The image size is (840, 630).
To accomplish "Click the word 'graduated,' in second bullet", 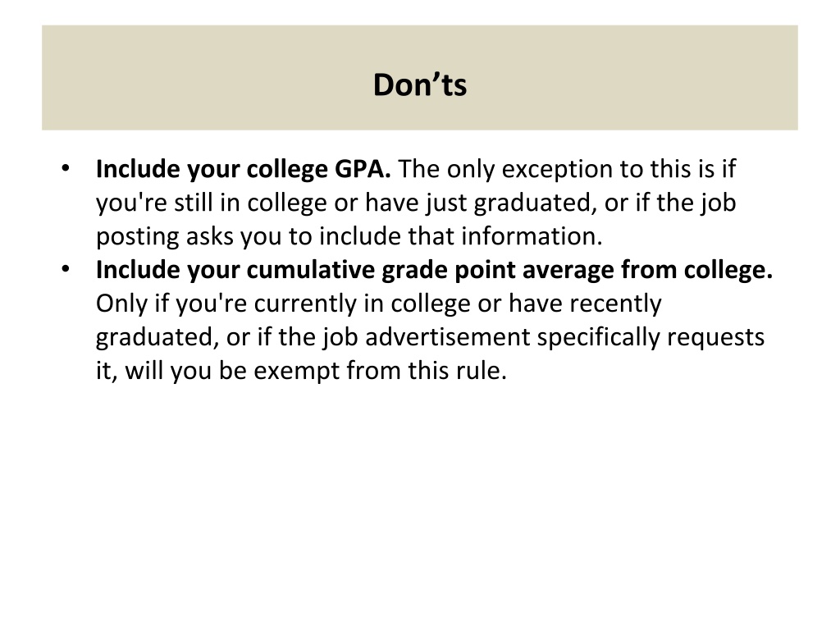I will pyautogui.click(x=157, y=337).
